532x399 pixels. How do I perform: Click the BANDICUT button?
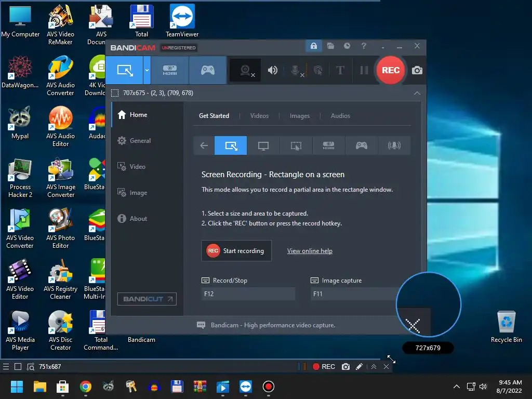(147, 299)
